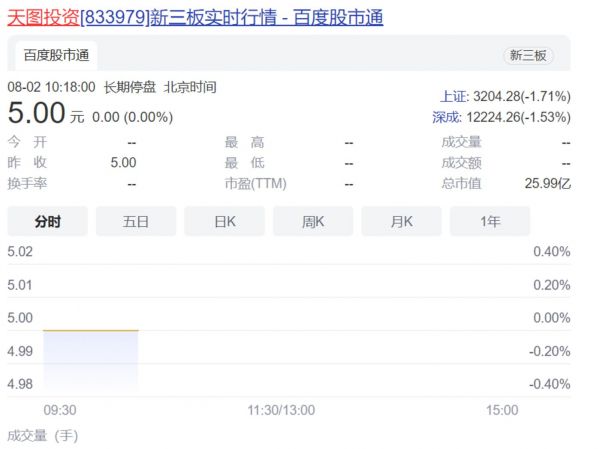Switch to the 分时 chart tab
This screenshot has width=600, height=449.
47,221
